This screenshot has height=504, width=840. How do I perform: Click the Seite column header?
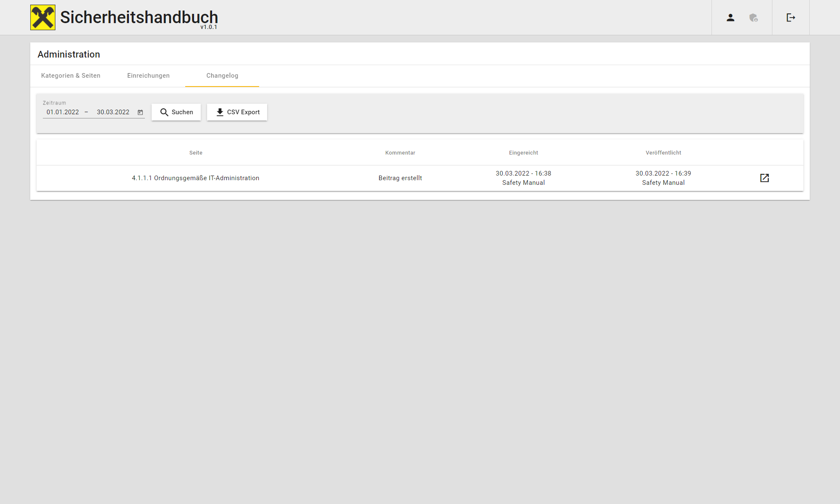click(196, 153)
